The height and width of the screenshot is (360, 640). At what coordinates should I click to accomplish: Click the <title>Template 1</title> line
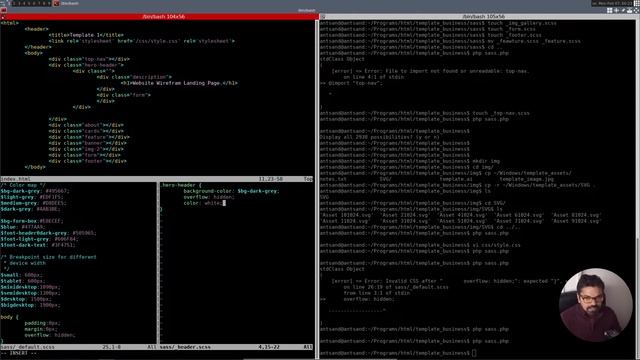coord(86,35)
